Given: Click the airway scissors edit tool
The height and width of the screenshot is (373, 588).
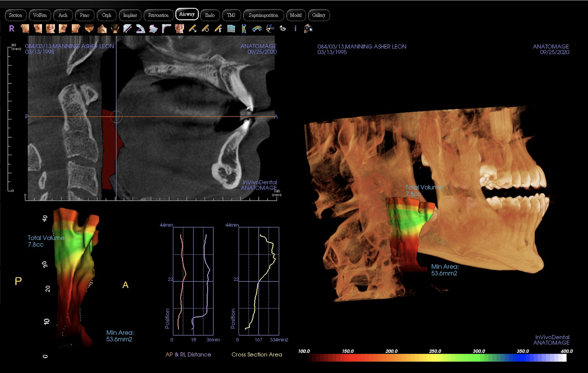Looking at the screenshot, I should click(270, 29).
